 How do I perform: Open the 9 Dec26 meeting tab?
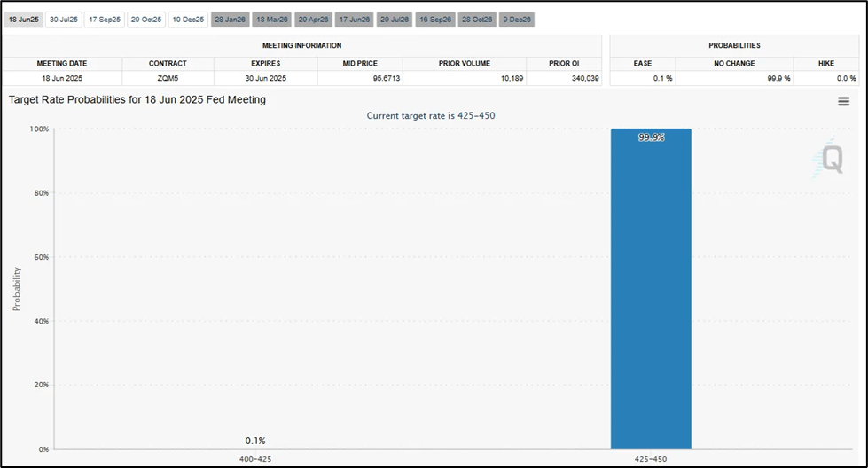tap(517, 19)
